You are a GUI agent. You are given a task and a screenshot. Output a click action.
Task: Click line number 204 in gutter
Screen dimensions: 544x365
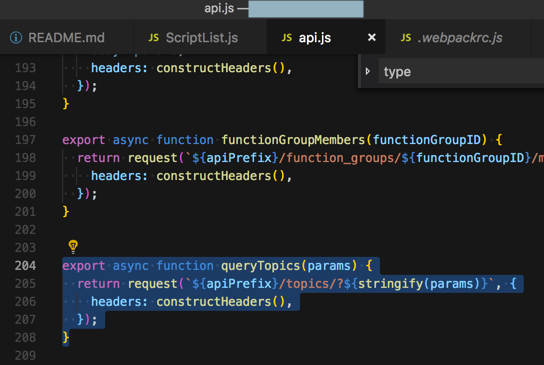pyautogui.click(x=25, y=266)
